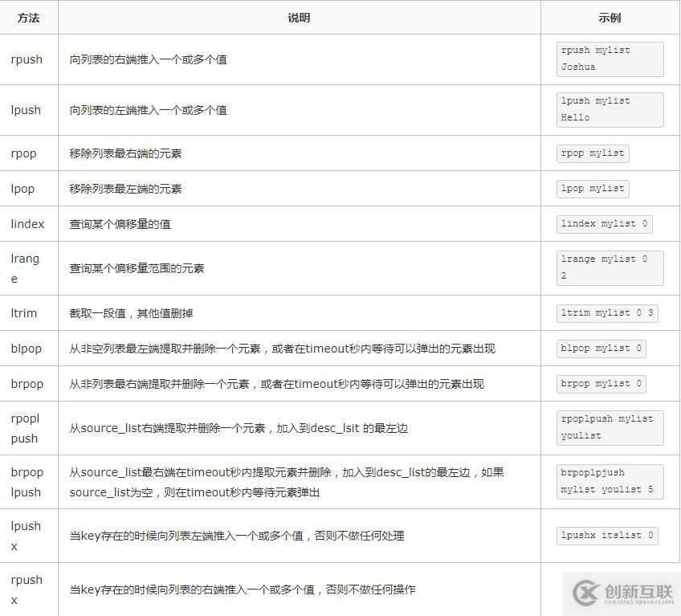Click the rpushx key-exists description

tap(243, 590)
